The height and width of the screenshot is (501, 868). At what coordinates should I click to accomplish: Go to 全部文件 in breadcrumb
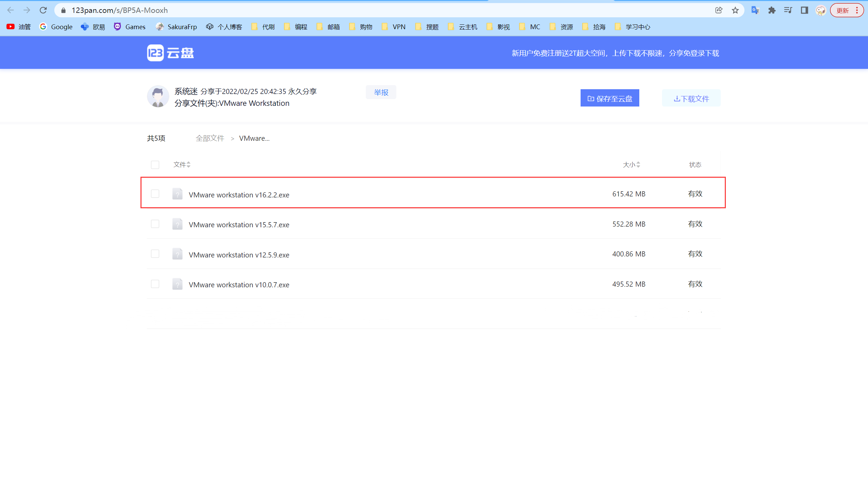[x=210, y=138]
